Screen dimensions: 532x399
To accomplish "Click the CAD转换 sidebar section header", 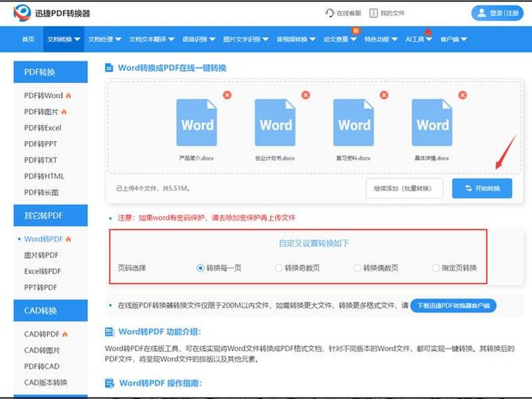I will pyautogui.click(x=51, y=311).
